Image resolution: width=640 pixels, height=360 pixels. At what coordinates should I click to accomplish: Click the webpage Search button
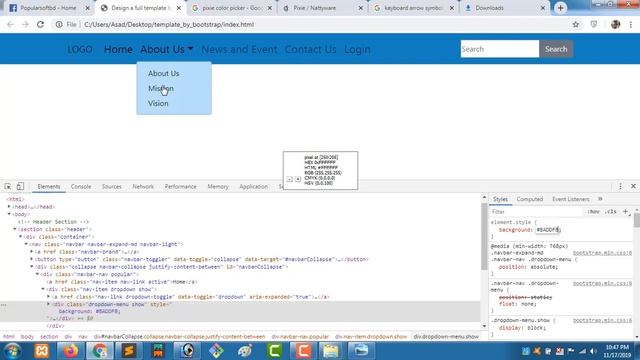click(556, 49)
